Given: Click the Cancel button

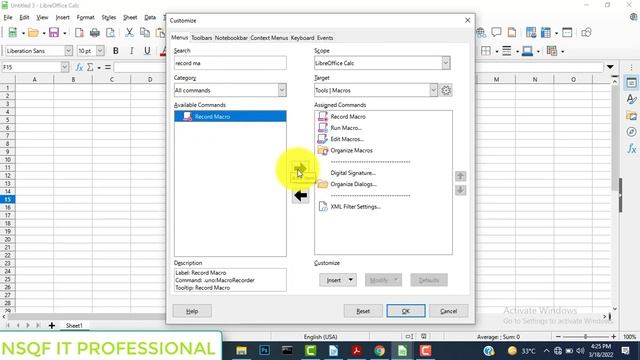Looking at the screenshot, I should point(449,311).
